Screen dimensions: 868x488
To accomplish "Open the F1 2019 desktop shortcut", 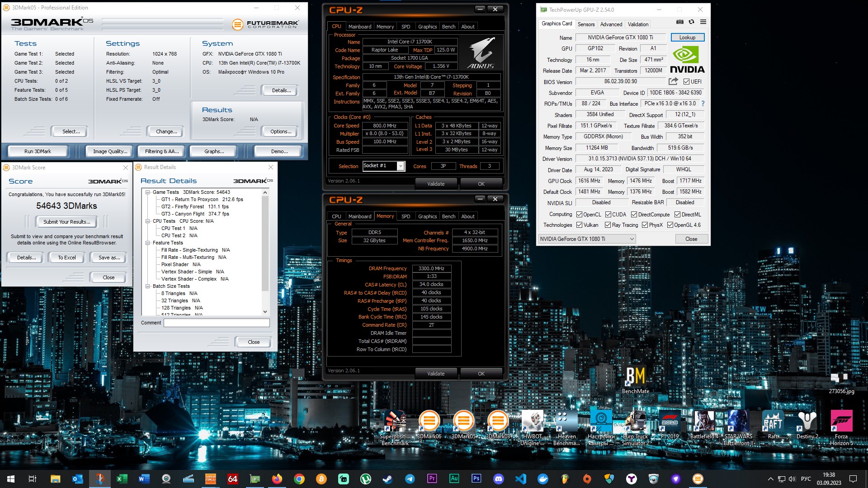I will 670,425.
